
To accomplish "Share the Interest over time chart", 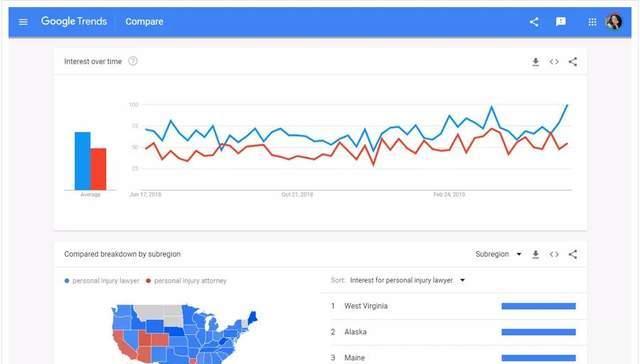I will (x=573, y=62).
